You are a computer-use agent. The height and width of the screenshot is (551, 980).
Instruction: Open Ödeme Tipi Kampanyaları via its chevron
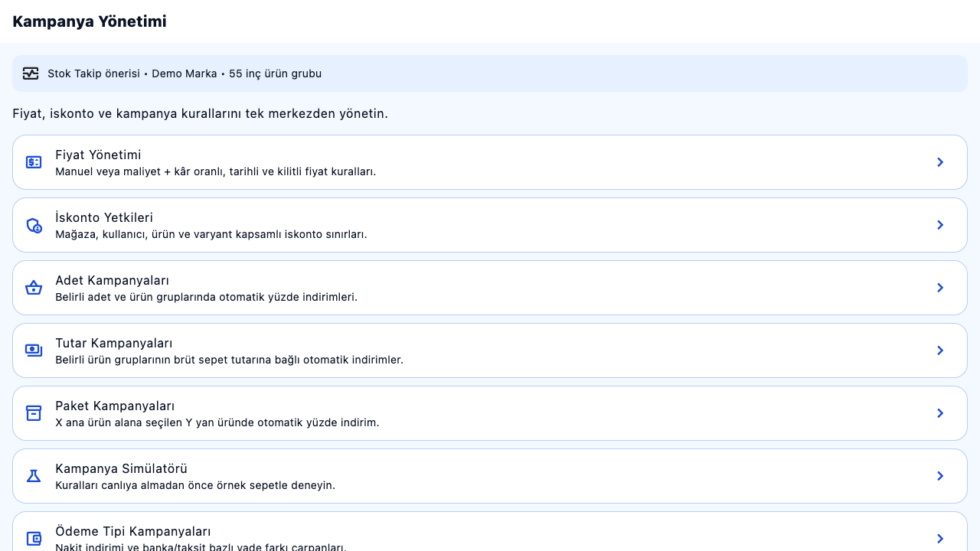point(940,539)
